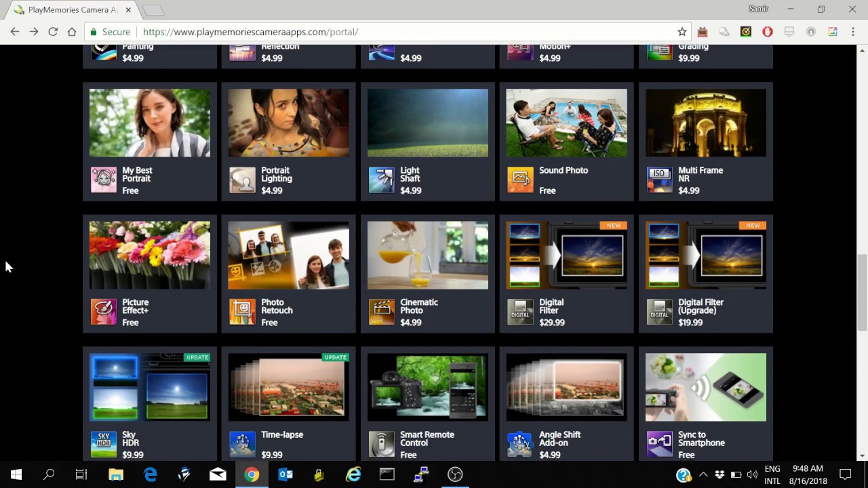Close the PlayMemories Camera Apps tab

point(128,10)
